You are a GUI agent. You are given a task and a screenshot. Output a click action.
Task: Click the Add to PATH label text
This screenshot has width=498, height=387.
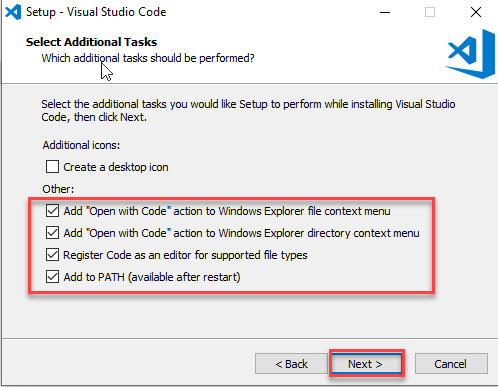coord(152,277)
